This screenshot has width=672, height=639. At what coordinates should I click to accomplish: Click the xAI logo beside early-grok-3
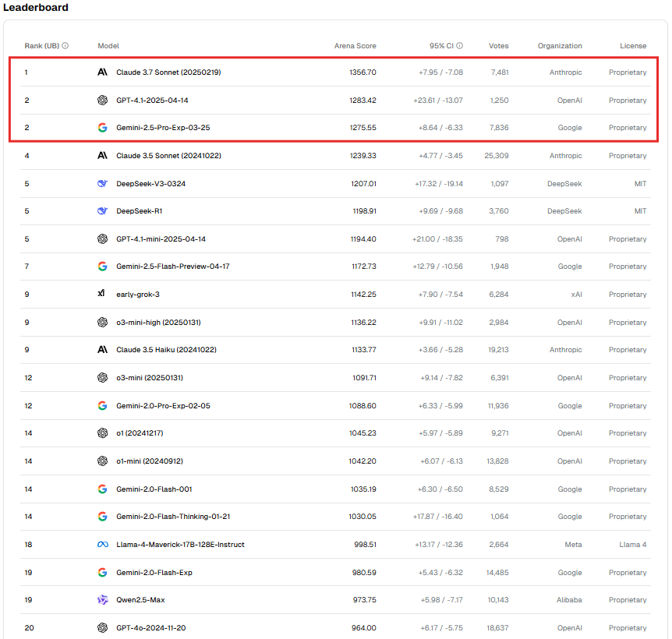[101, 293]
